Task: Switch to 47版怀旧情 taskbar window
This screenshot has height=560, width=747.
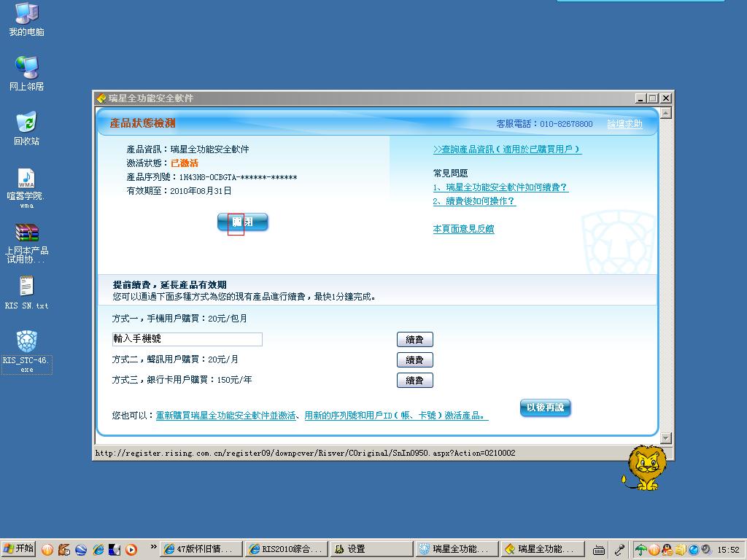Action: (x=201, y=549)
